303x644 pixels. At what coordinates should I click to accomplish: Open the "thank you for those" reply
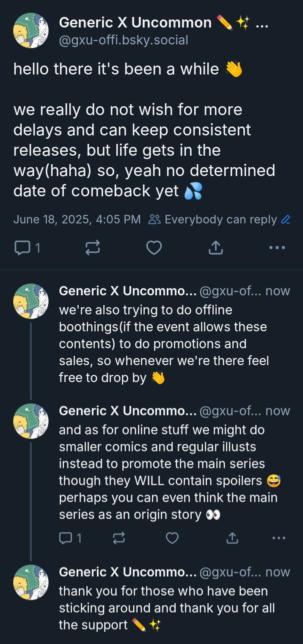coord(167,608)
